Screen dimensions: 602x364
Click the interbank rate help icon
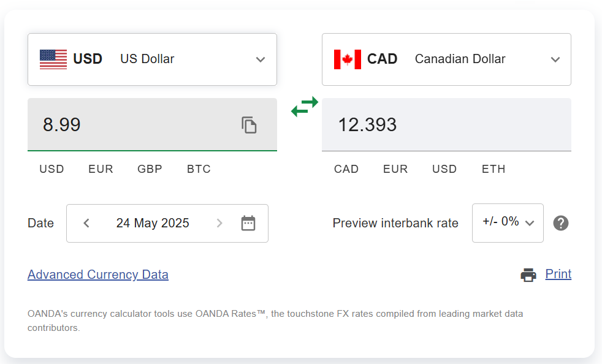tap(561, 223)
